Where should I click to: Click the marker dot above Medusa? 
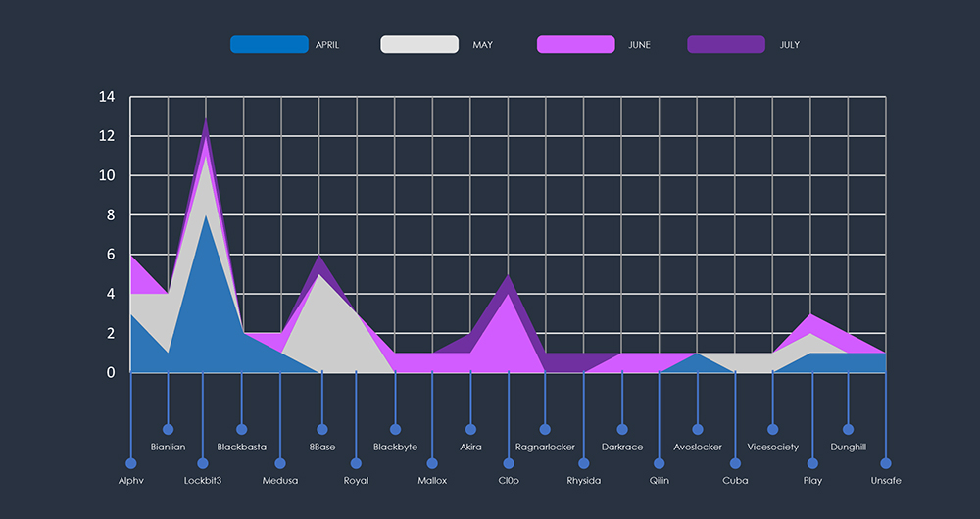[x=280, y=463]
